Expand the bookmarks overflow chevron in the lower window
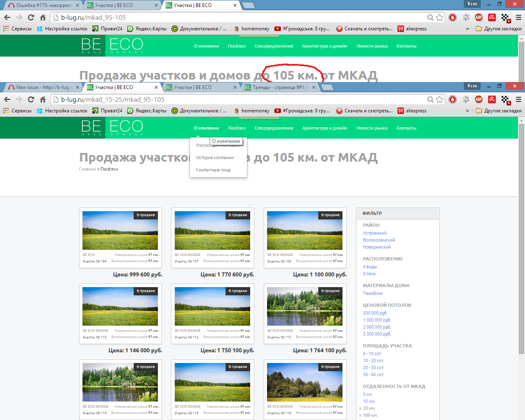 click(x=467, y=111)
